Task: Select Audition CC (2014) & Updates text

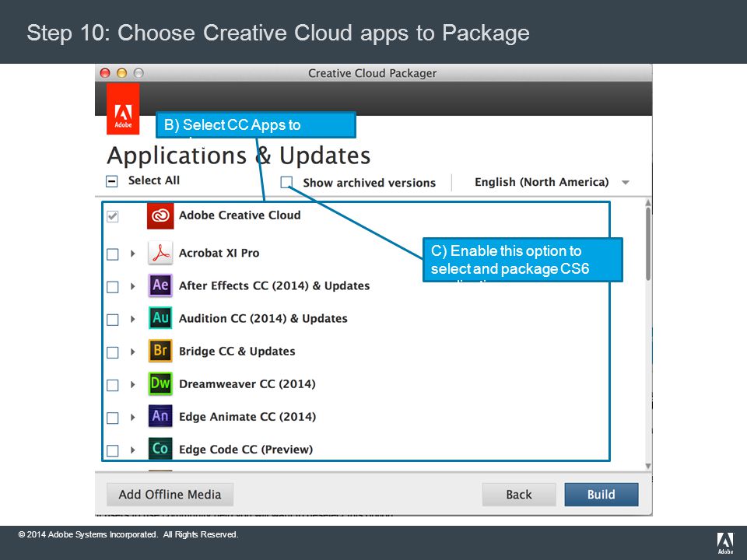Action: pyautogui.click(x=263, y=319)
